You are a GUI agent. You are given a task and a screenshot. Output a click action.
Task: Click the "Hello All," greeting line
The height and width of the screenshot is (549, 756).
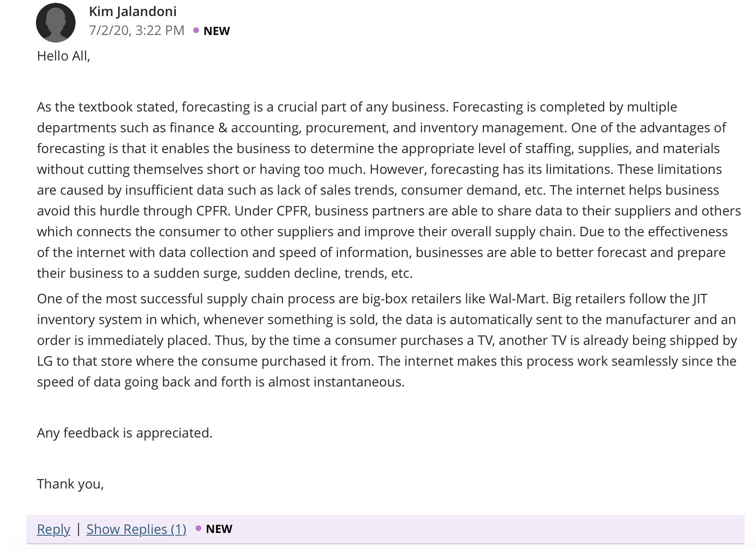(64, 56)
